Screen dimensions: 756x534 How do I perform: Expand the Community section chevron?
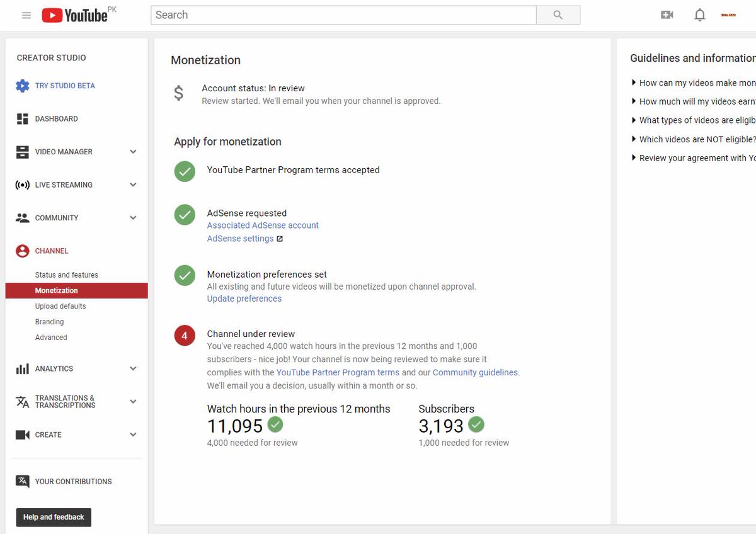click(x=133, y=218)
